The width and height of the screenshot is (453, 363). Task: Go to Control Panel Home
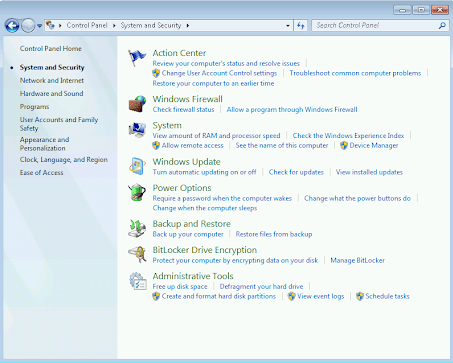pos(51,49)
